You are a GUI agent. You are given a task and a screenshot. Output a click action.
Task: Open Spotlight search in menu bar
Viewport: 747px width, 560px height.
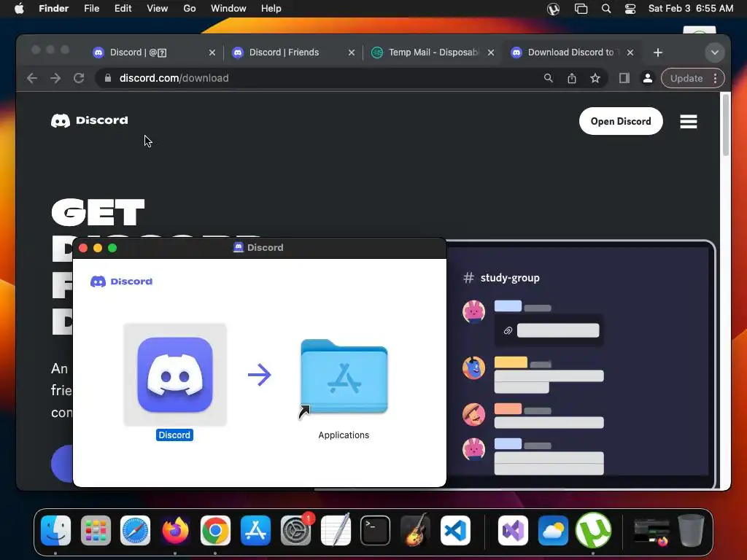[x=606, y=9]
